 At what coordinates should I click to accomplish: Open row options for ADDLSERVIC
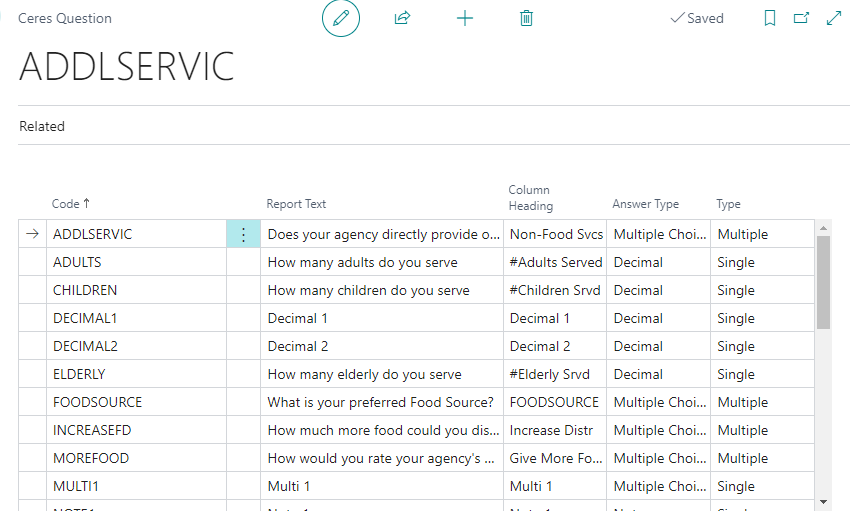tap(243, 234)
